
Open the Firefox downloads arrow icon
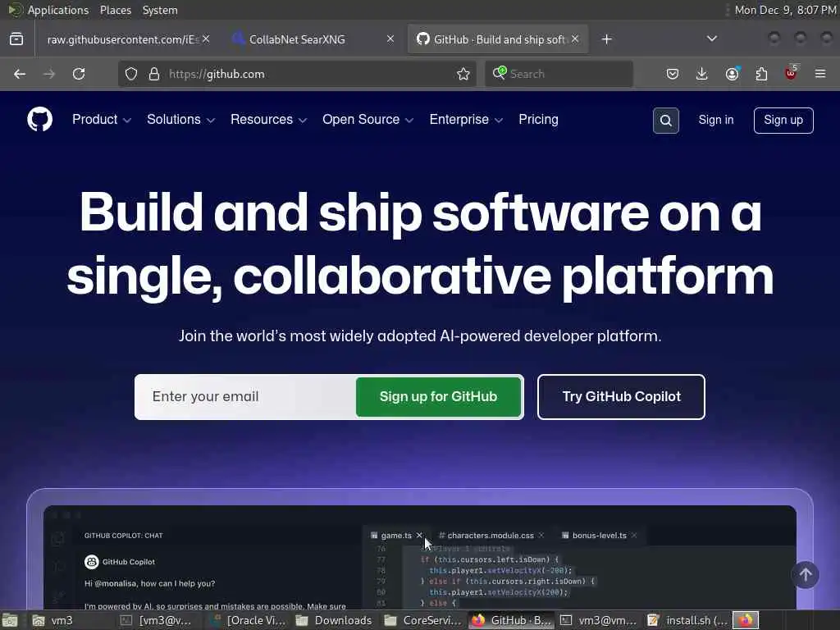(702, 74)
